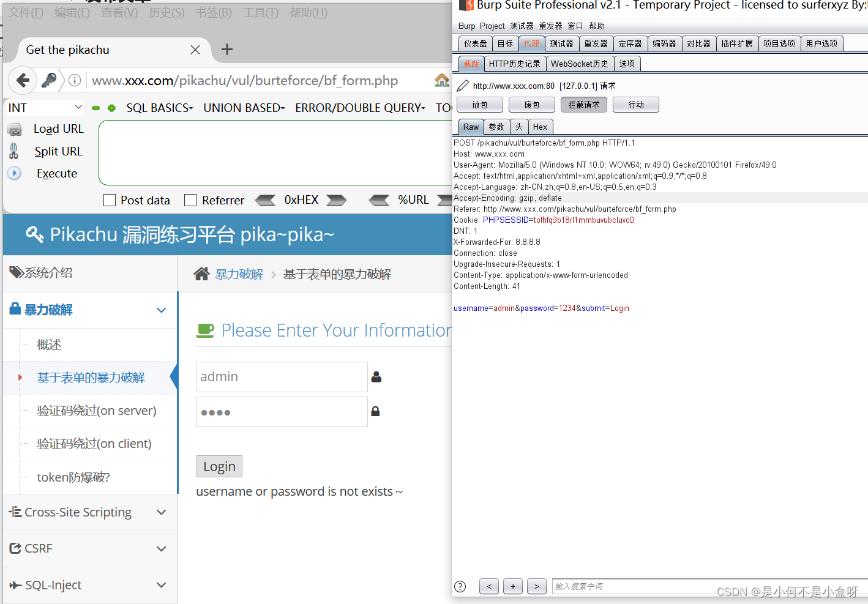Open 验证码绕过(on client) sidebar item
868x604 pixels.
click(x=94, y=444)
